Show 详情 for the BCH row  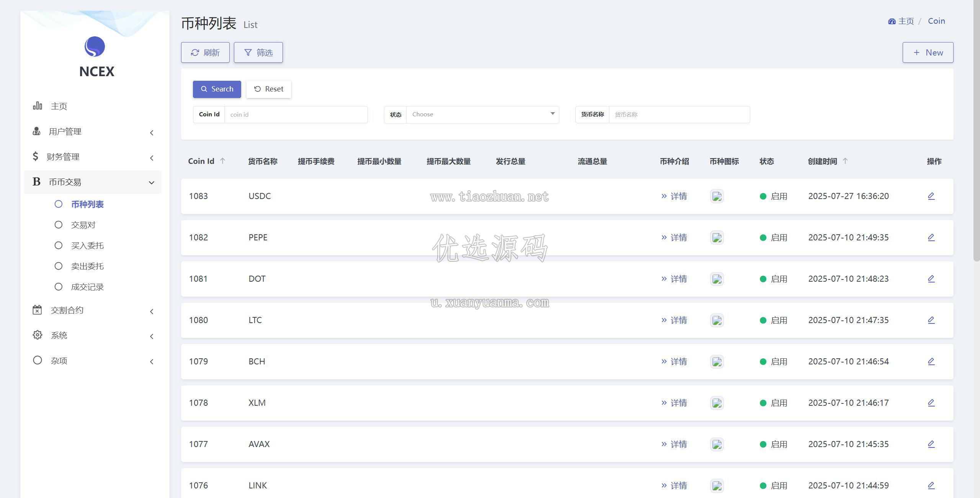[674, 361]
